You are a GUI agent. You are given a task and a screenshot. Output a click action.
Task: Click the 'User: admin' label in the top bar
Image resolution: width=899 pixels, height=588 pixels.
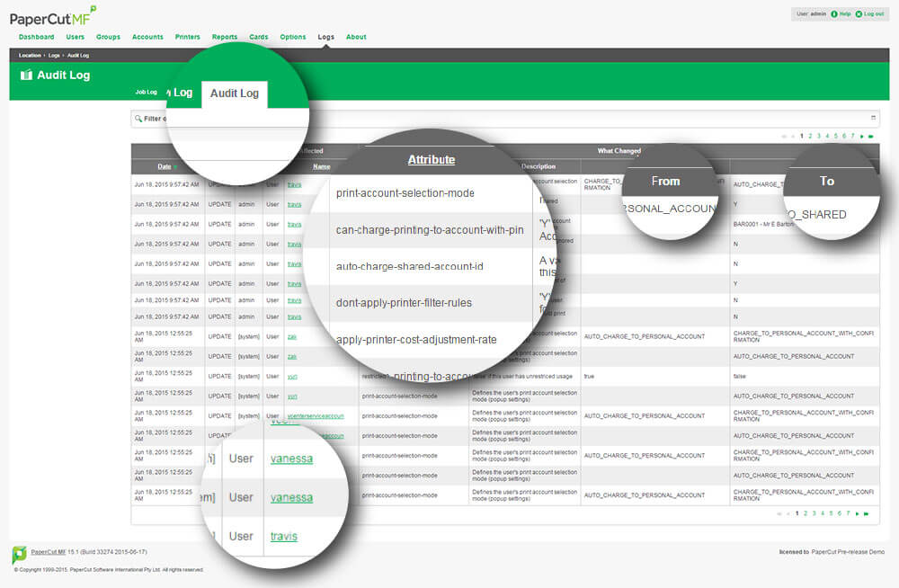[811, 13]
